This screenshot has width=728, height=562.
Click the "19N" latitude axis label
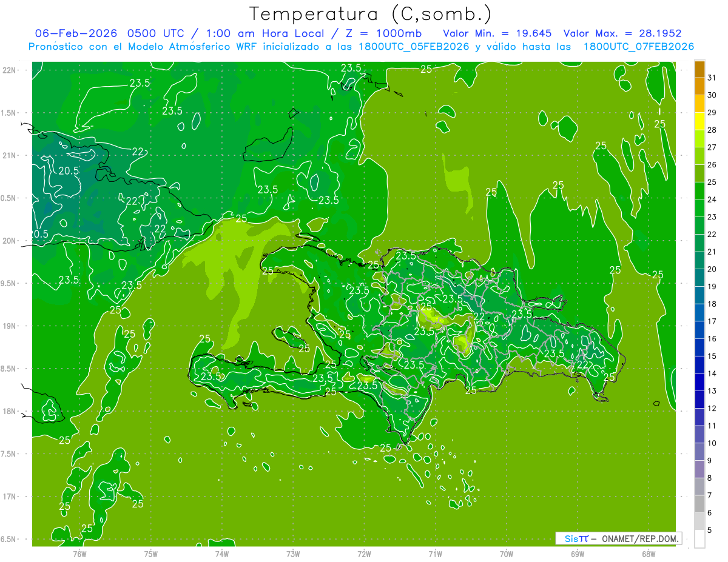pyautogui.click(x=10, y=326)
